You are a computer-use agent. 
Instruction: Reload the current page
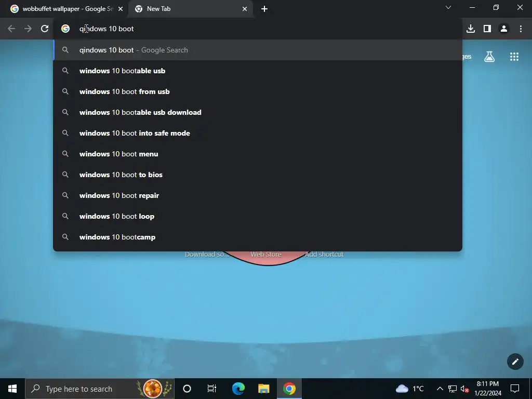(x=45, y=29)
